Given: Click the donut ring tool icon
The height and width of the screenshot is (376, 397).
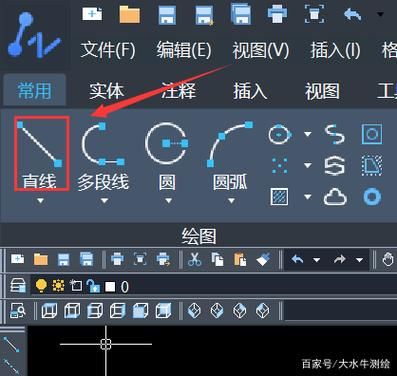Looking at the screenshot, I should coord(372,197).
